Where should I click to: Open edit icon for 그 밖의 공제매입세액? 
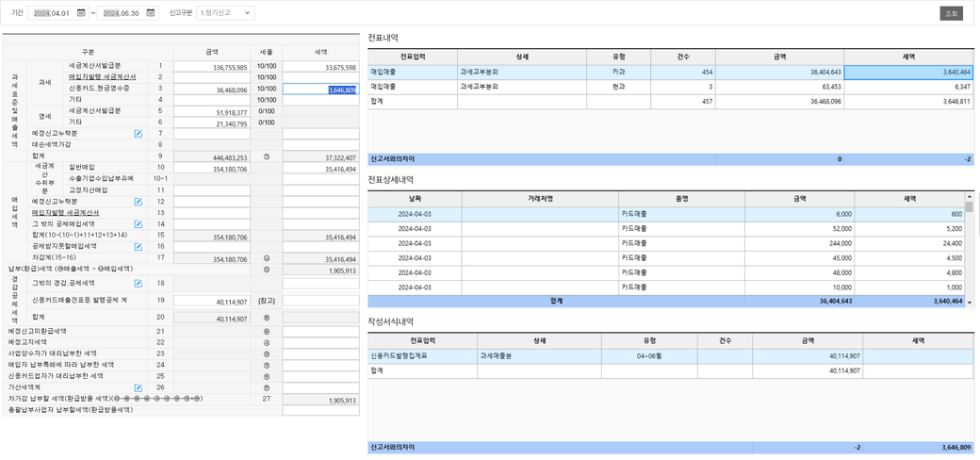pyautogui.click(x=139, y=224)
